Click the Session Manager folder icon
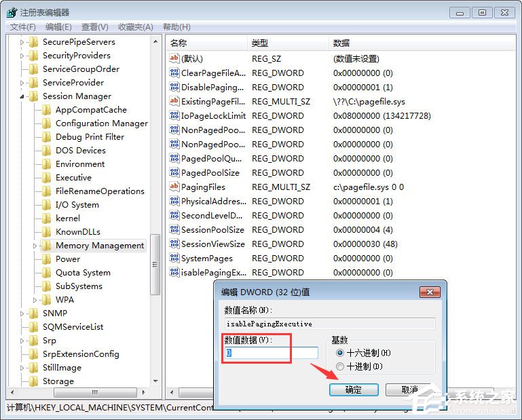 tap(33, 96)
